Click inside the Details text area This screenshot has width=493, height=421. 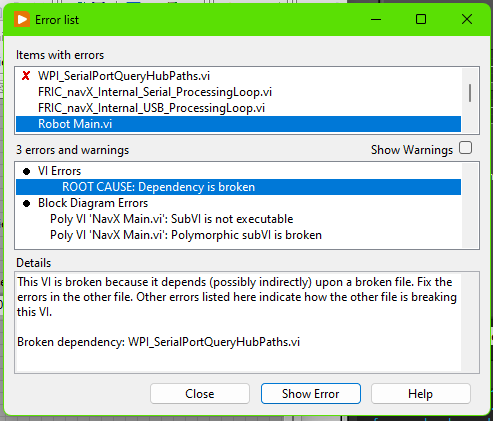pos(238,322)
